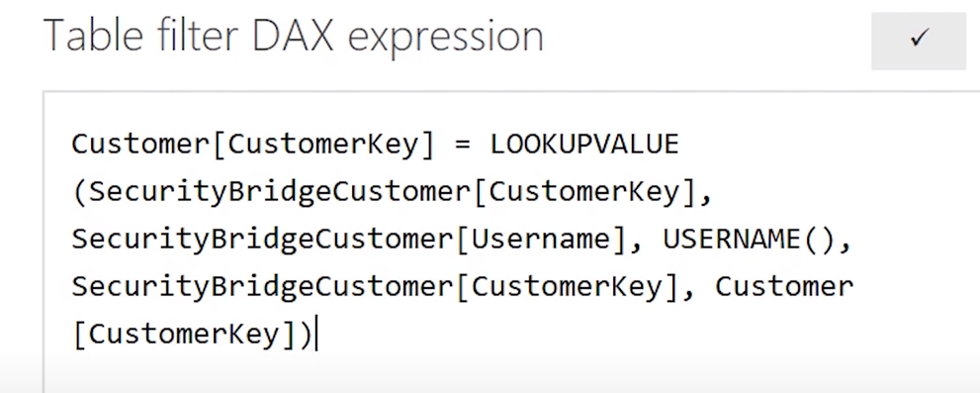Place cursor on the LOOKUPVALUE function name
Screen dimensions: 980x393
click(x=584, y=145)
